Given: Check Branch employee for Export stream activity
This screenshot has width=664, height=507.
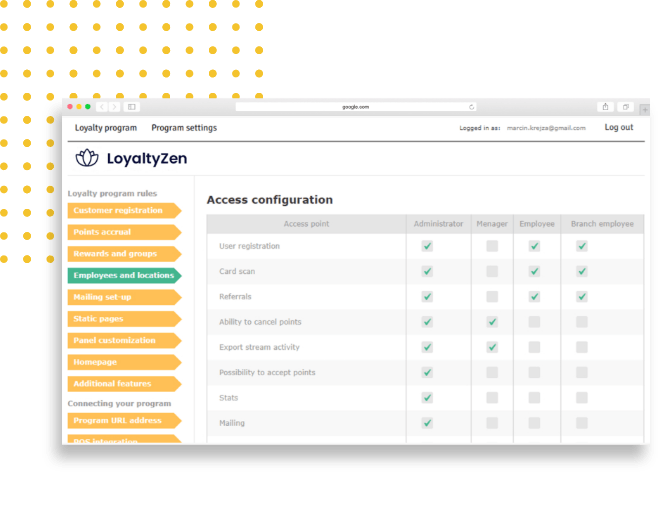Looking at the screenshot, I should (x=582, y=347).
